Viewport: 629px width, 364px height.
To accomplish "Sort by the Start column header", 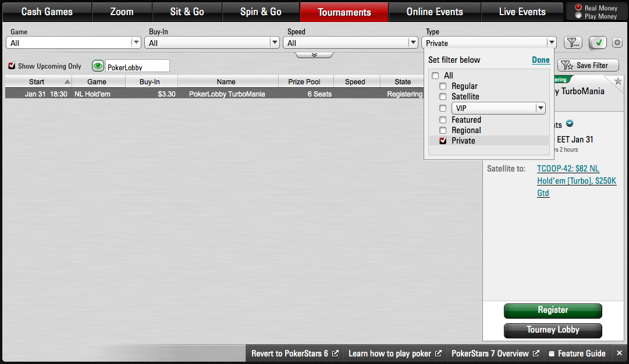I will click(38, 81).
